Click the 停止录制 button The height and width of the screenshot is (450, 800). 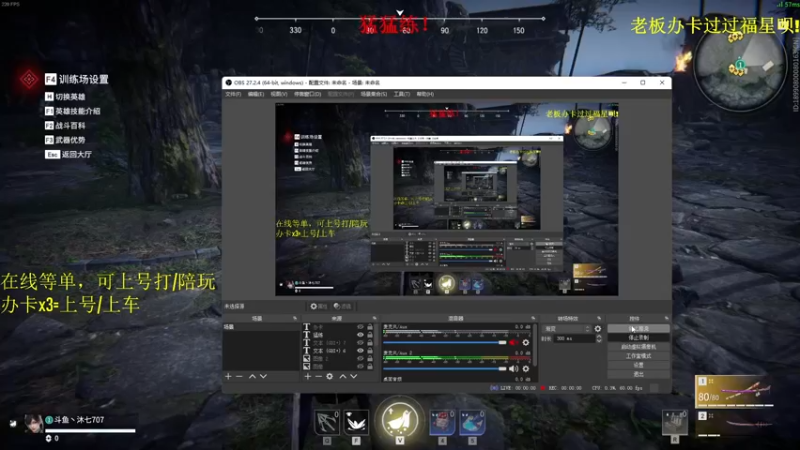tap(638, 338)
